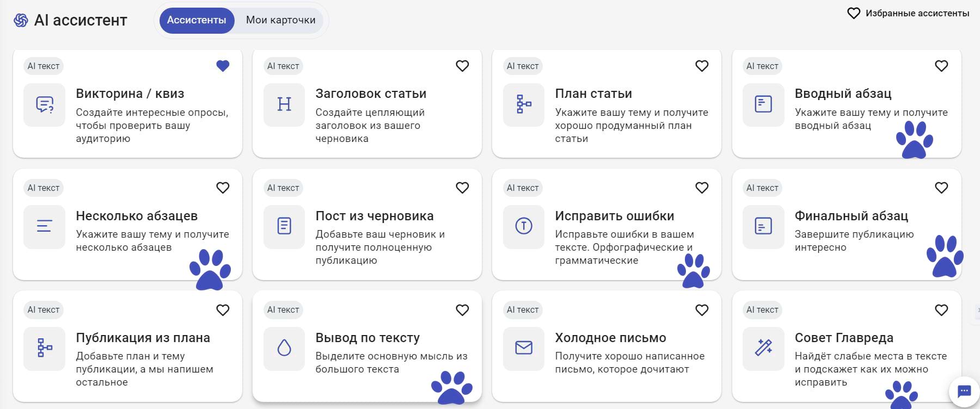Open Избранные ассистенты list
The image size is (980, 409).
click(909, 13)
